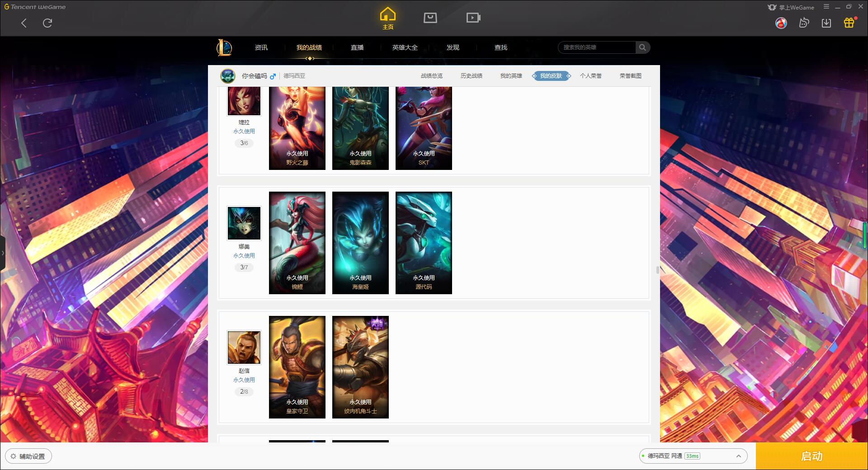The image size is (868, 470).
Task: Open the SKT skin card
Action: click(x=424, y=128)
